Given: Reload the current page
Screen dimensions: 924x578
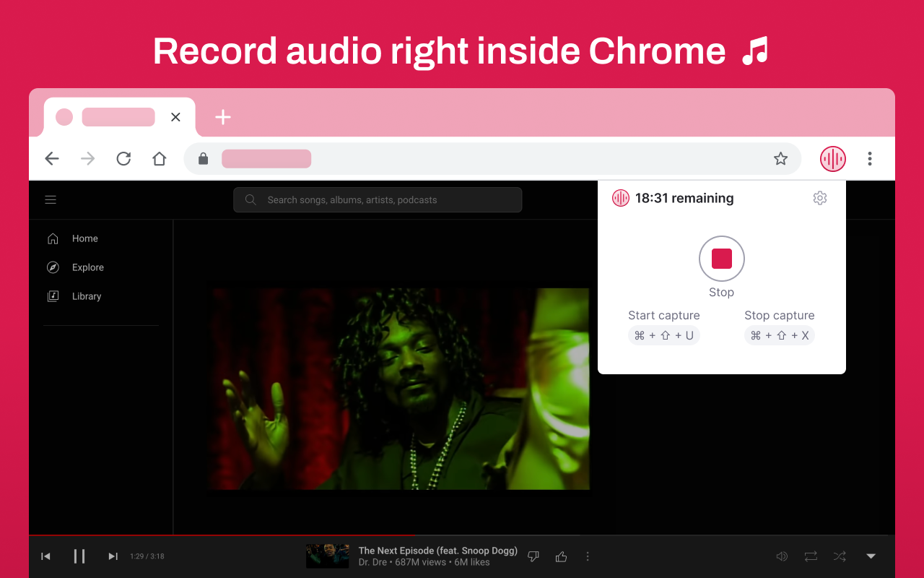Looking at the screenshot, I should [123, 158].
